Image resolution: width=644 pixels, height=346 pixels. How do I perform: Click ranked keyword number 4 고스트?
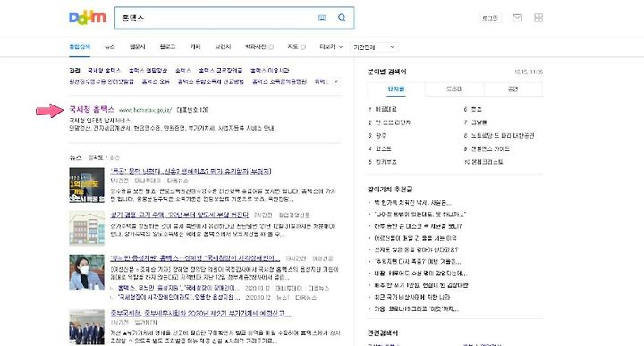click(x=383, y=148)
